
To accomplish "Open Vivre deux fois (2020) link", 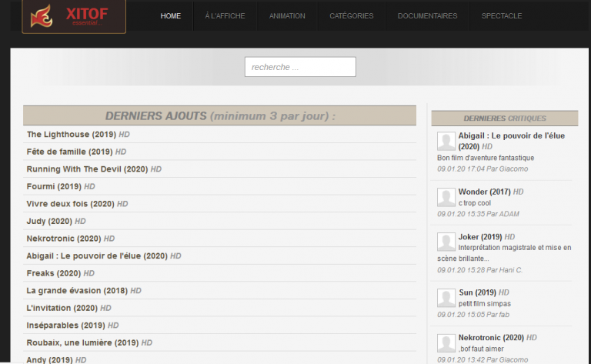I will (70, 204).
